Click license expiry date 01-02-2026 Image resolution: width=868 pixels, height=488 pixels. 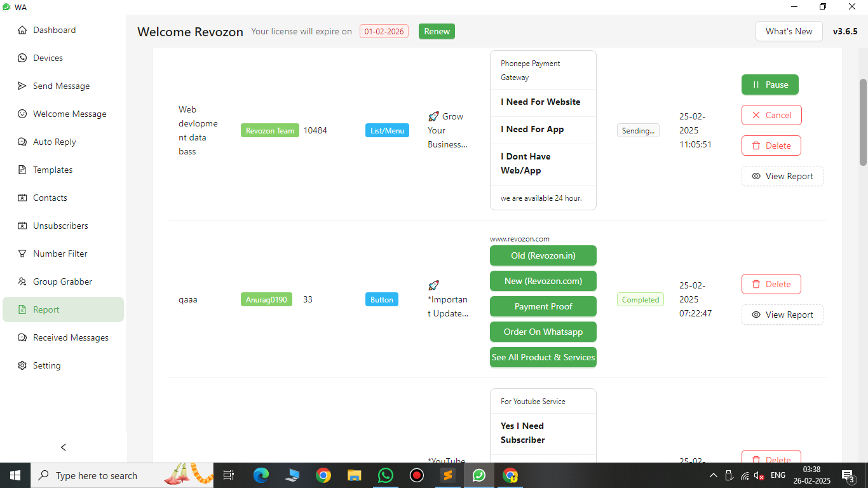point(384,31)
